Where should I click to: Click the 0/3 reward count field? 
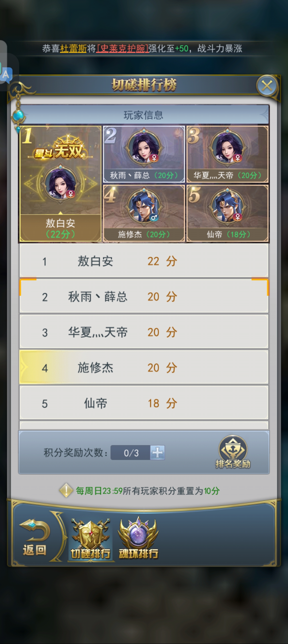click(x=131, y=453)
